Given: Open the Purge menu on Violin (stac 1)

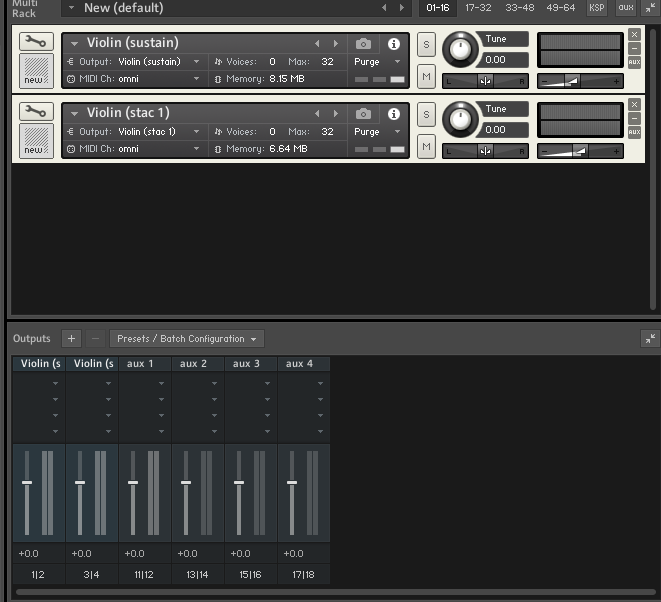Looking at the screenshot, I should tap(377, 132).
